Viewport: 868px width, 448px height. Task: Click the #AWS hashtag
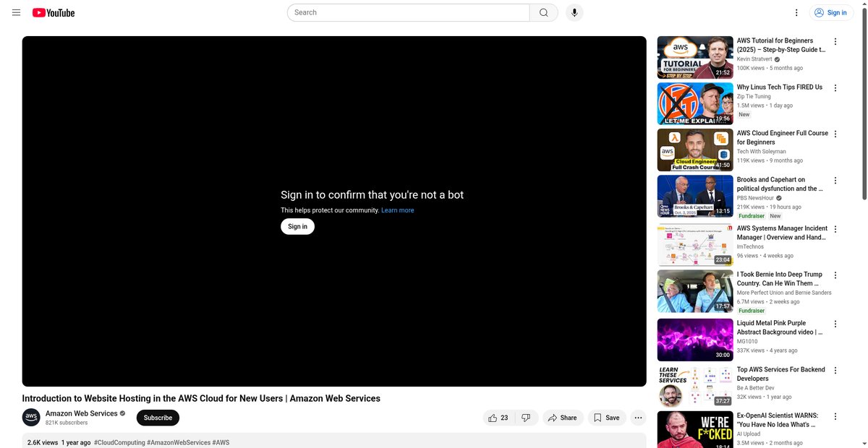point(221,442)
